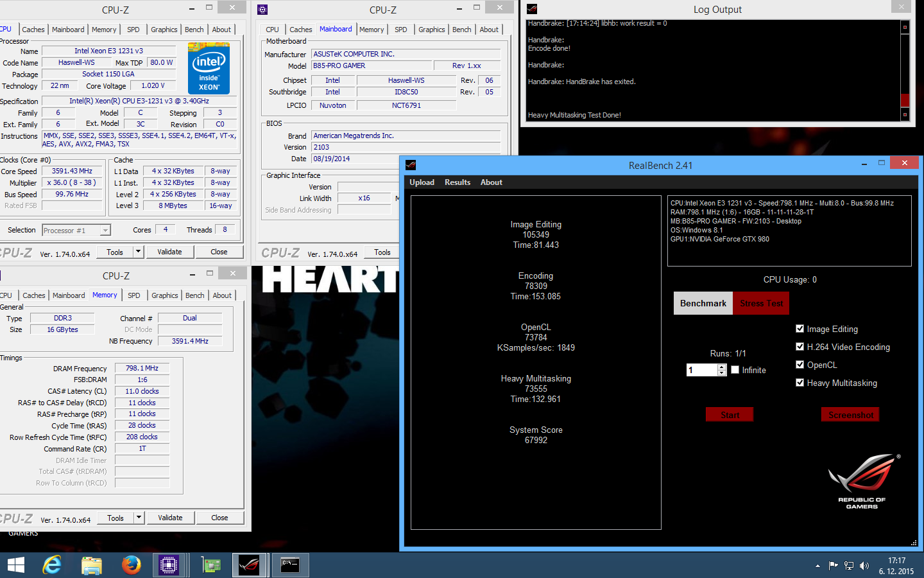
Task: Uncheck H.264 Video Encoding test
Action: (x=800, y=346)
